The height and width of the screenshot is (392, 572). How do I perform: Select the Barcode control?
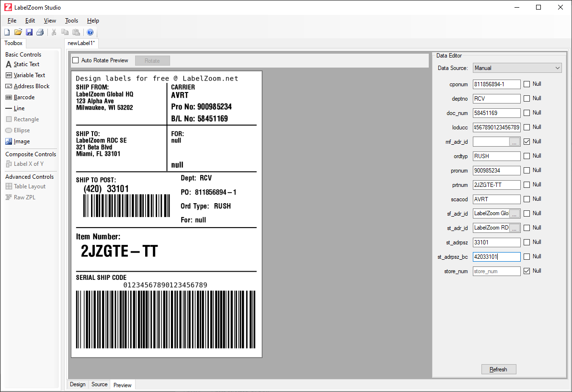tap(20, 97)
